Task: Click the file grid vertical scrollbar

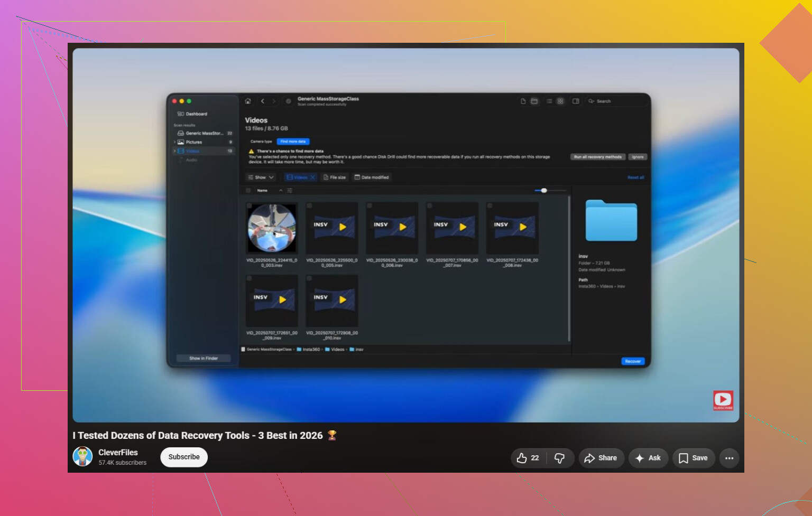Action: click(x=569, y=268)
